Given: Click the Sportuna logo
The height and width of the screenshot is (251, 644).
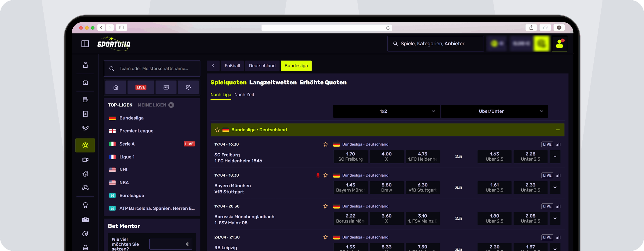Looking at the screenshot, I should pos(114,44).
